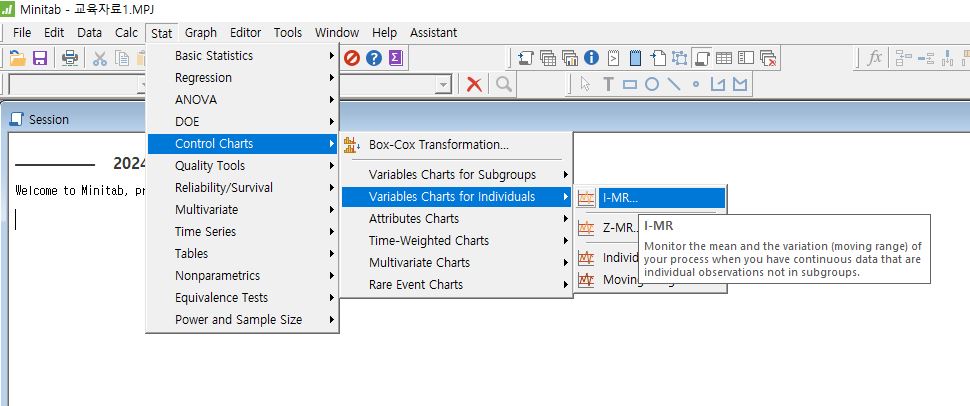Screen dimensions: 970x406
Task: Expand the DOE submenu
Action: (x=242, y=121)
